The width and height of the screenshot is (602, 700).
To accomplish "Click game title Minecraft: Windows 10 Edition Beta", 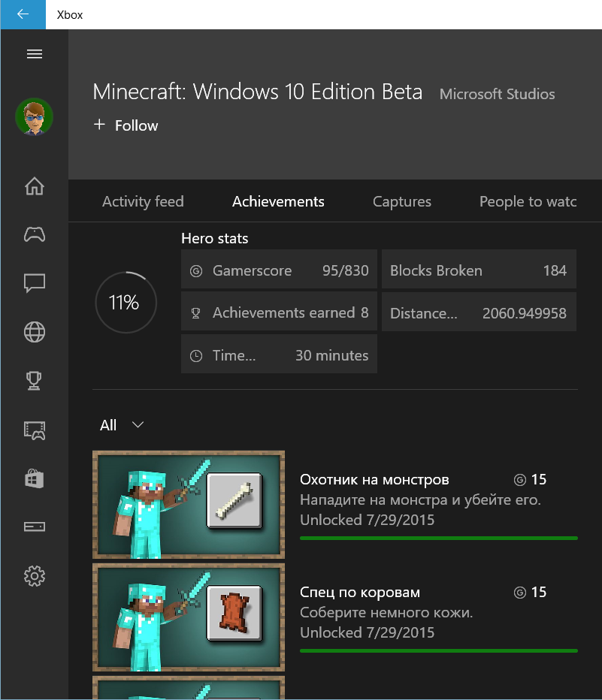I will tap(258, 92).
